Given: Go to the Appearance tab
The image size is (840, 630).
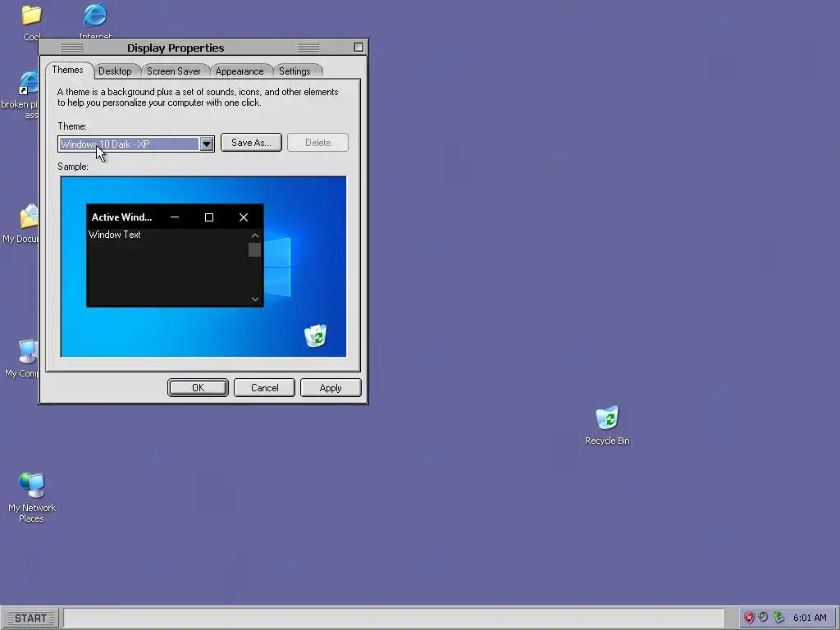Looking at the screenshot, I should coord(240,71).
